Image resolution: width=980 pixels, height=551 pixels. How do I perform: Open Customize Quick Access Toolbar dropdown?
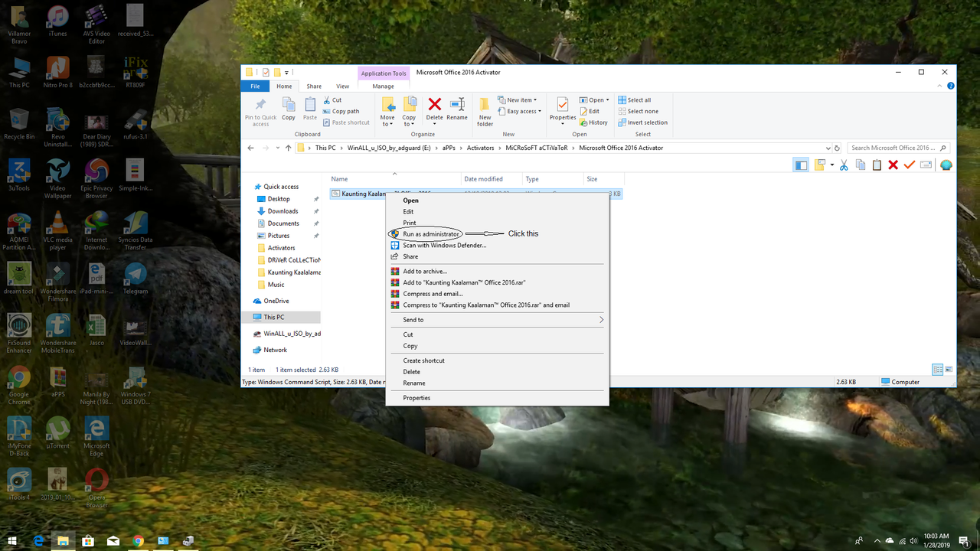point(287,73)
